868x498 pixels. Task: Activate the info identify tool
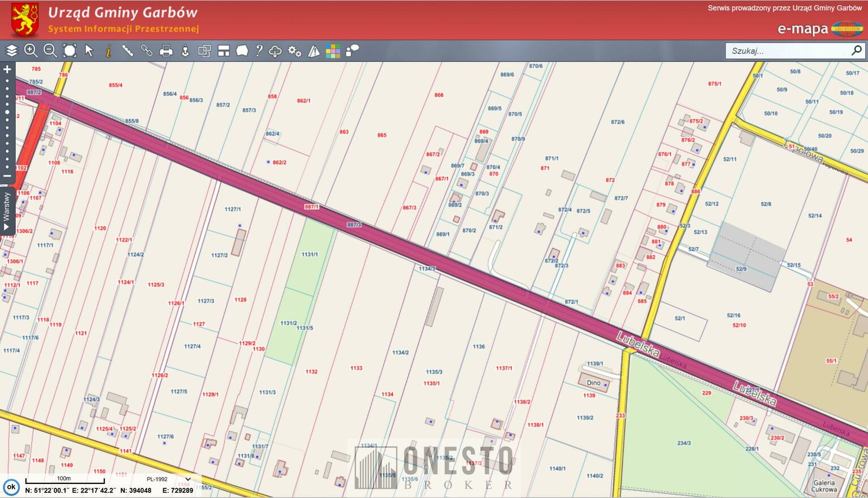108,51
